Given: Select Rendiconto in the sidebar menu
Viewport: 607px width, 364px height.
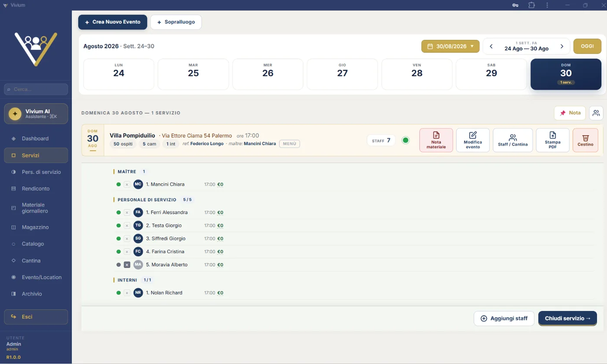Looking at the screenshot, I should click(x=36, y=188).
